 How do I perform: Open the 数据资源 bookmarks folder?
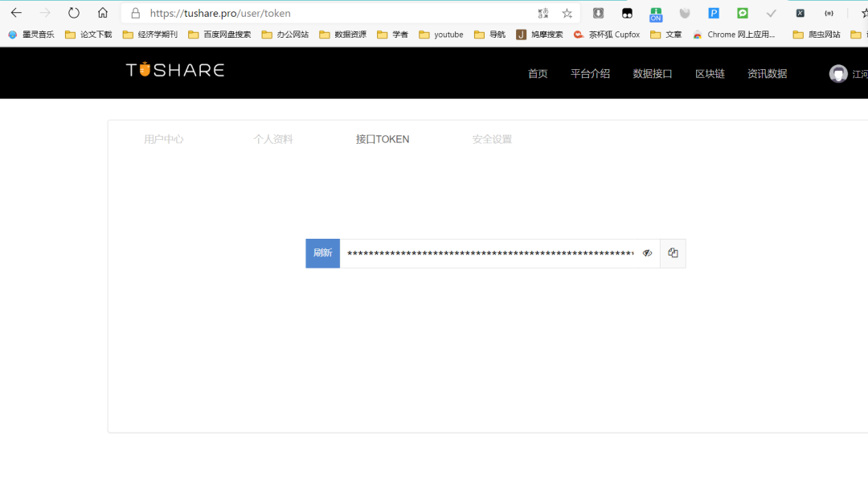[x=342, y=35]
